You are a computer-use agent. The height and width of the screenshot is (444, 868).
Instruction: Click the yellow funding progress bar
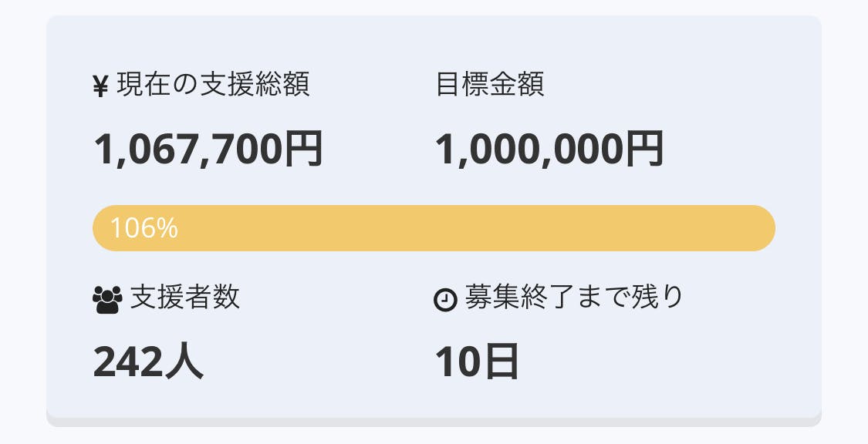point(434,228)
